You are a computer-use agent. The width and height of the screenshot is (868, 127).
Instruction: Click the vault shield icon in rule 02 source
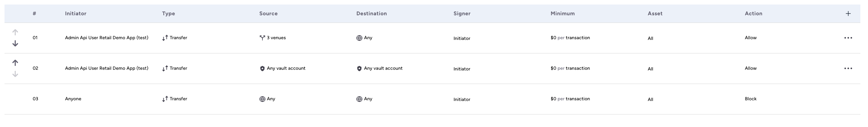point(262,68)
